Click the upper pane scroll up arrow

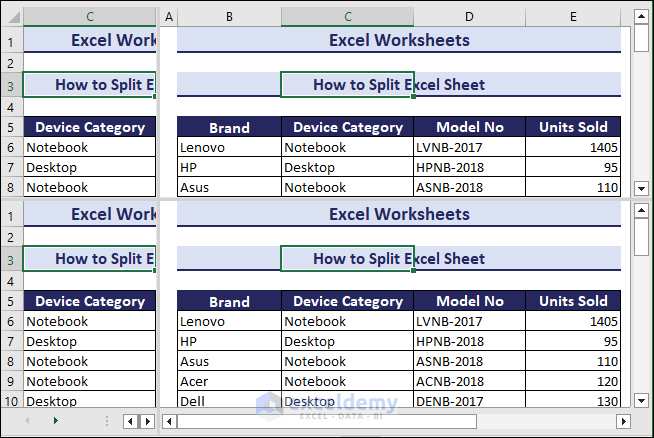[641, 16]
